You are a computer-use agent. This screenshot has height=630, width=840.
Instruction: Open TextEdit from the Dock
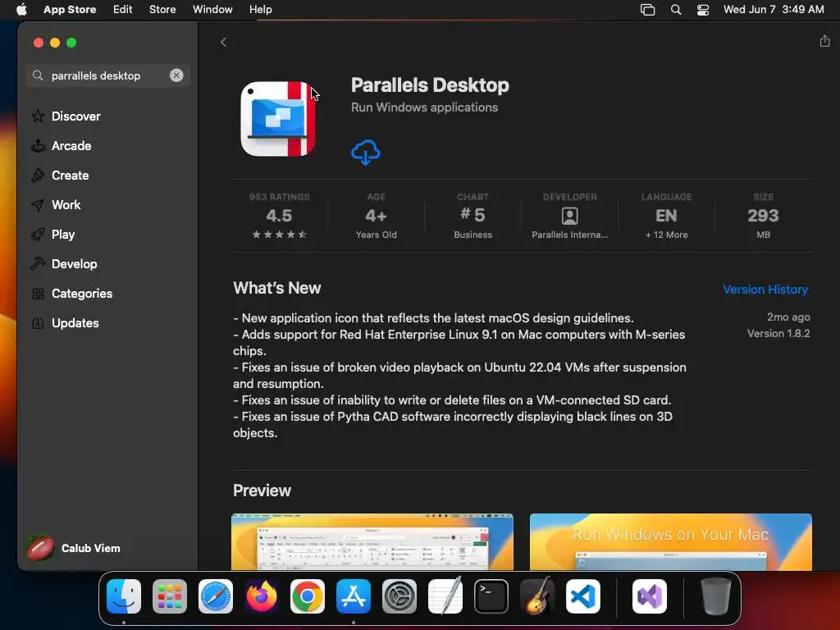pyautogui.click(x=445, y=596)
